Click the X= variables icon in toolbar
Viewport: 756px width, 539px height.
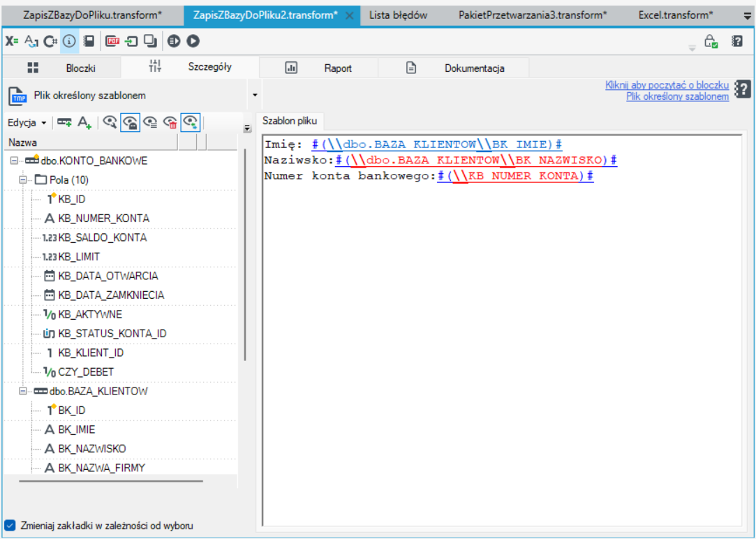point(12,41)
